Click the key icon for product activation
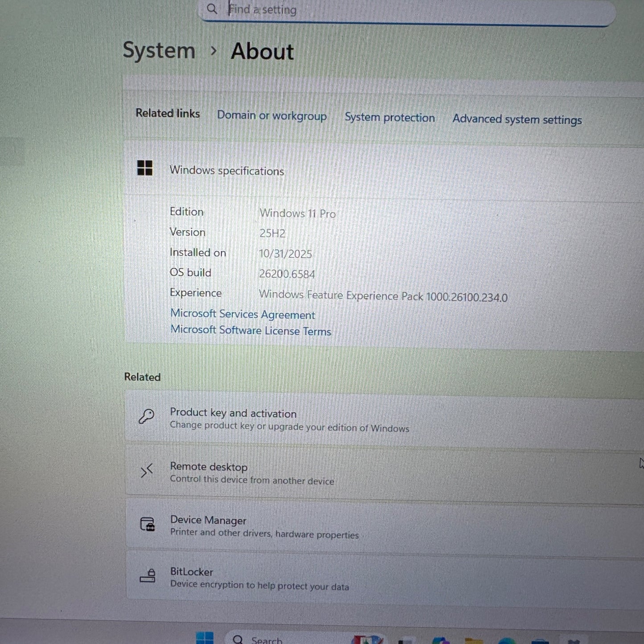Viewport: 644px width, 644px height. tap(146, 417)
